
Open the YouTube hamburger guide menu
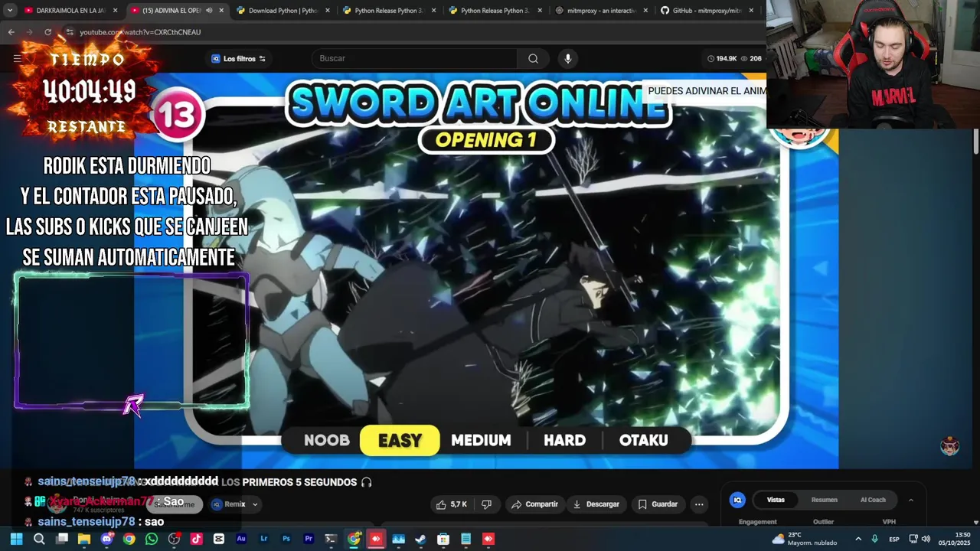[x=17, y=58]
